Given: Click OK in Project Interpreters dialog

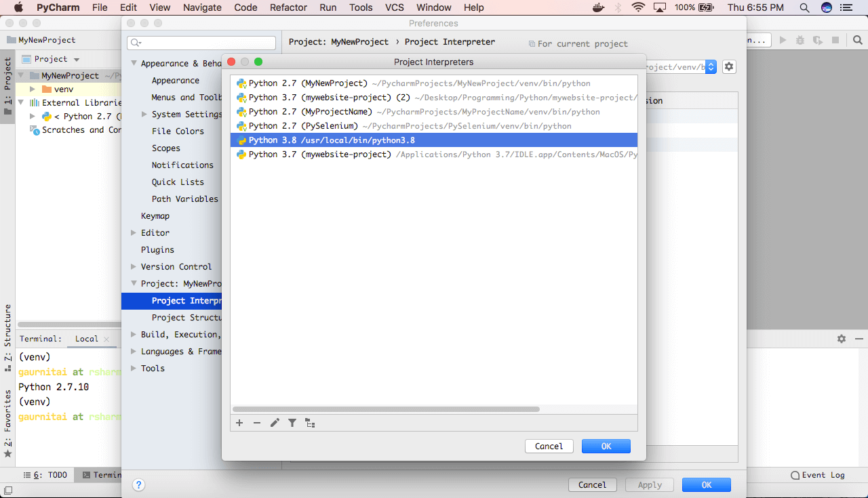Looking at the screenshot, I should coord(606,446).
